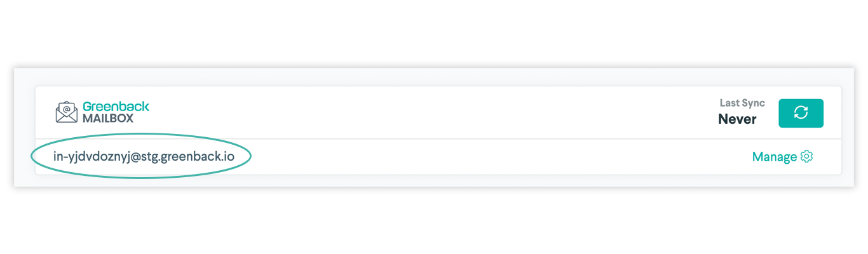Click the Greenback logo text
This screenshot has width=868, height=254.
tap(116, 107)
